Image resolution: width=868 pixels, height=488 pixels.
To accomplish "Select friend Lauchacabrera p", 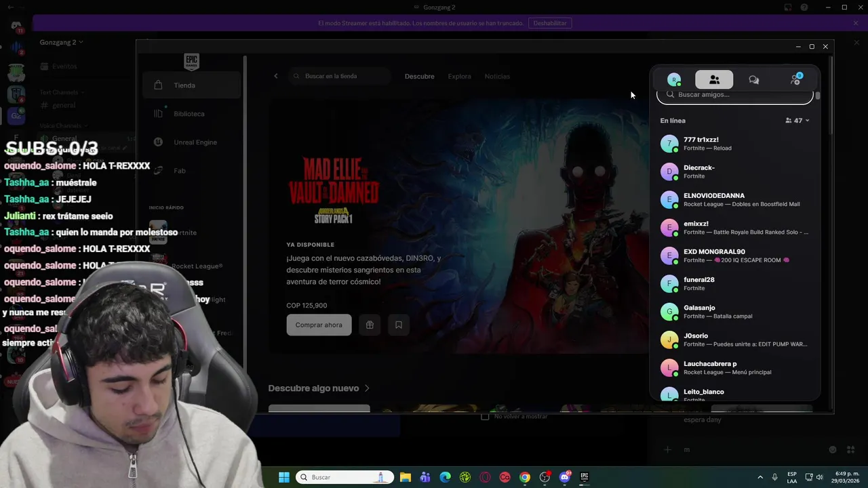I will pyautogui.click(x=735, y=367).
